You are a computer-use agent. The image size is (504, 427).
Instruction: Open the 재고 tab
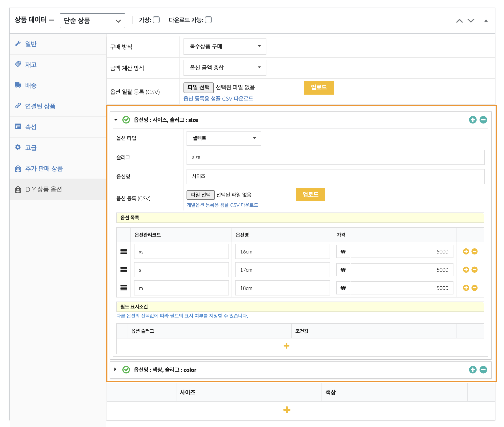[x=31, y=65]
